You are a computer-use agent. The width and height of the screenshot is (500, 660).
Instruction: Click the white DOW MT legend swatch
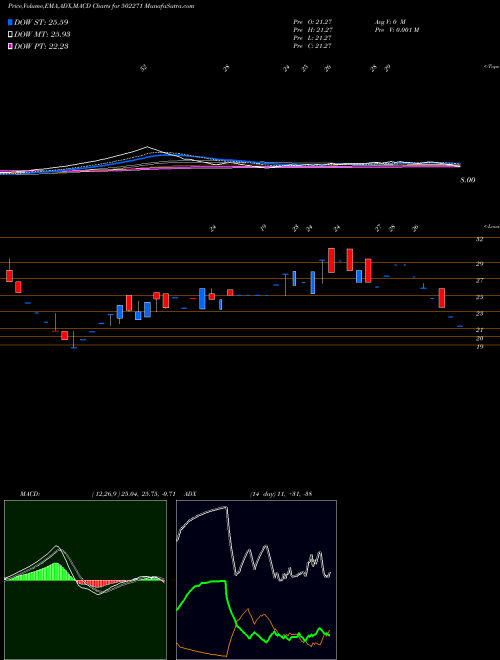click(x=10, y=35)
